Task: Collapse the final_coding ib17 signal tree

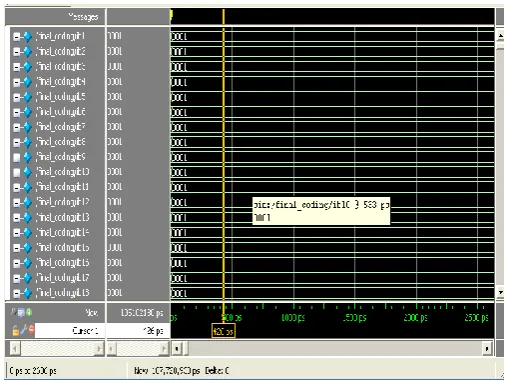Action: tap(17, 278)
